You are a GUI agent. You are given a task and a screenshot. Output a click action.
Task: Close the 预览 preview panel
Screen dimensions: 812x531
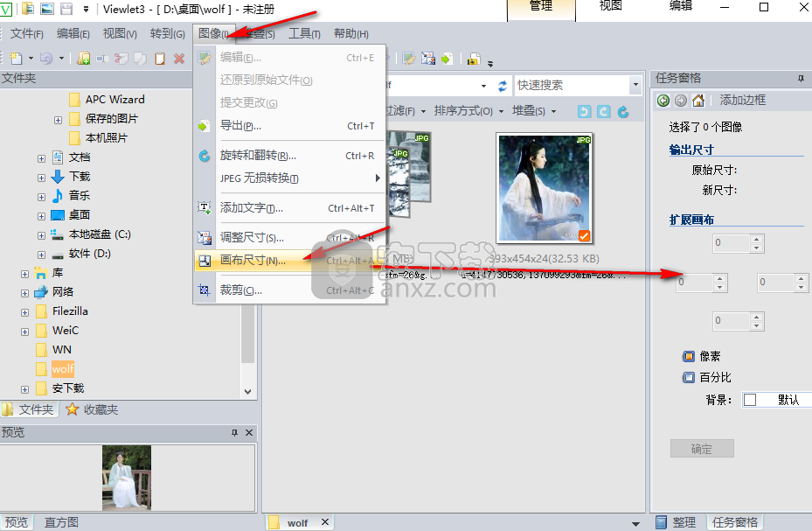(x=249, y=432)
